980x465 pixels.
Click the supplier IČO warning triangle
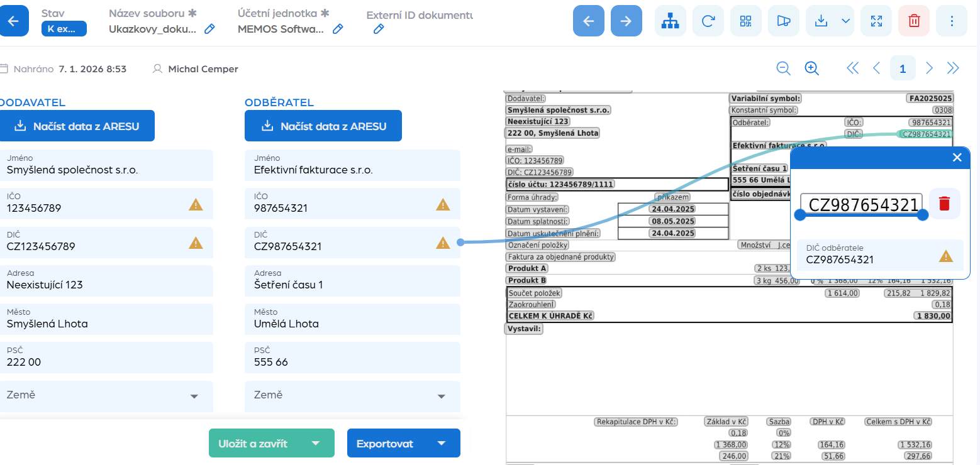(x=196, y=204)
